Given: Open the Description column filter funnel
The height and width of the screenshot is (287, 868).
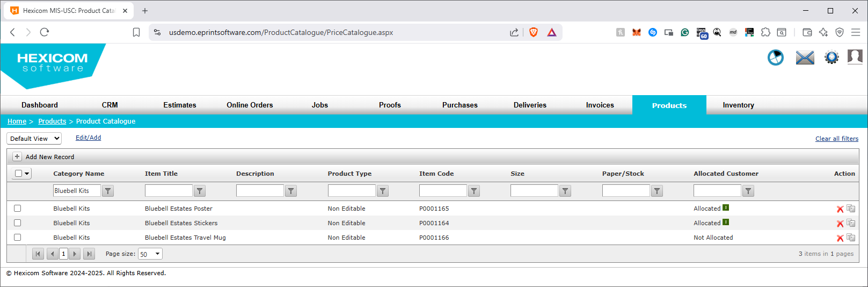Looking at the screenshot, I should 291,191.
